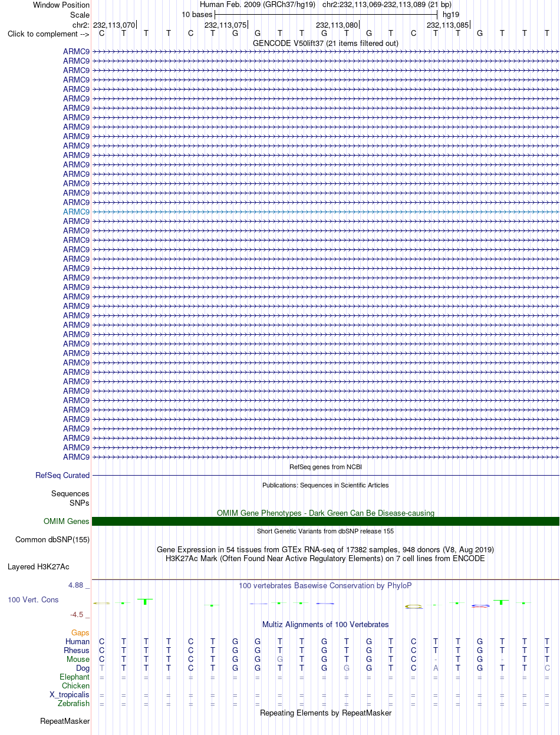Click the hg19 label beside scale bar
560x735 pixels.
coord(451,15)
